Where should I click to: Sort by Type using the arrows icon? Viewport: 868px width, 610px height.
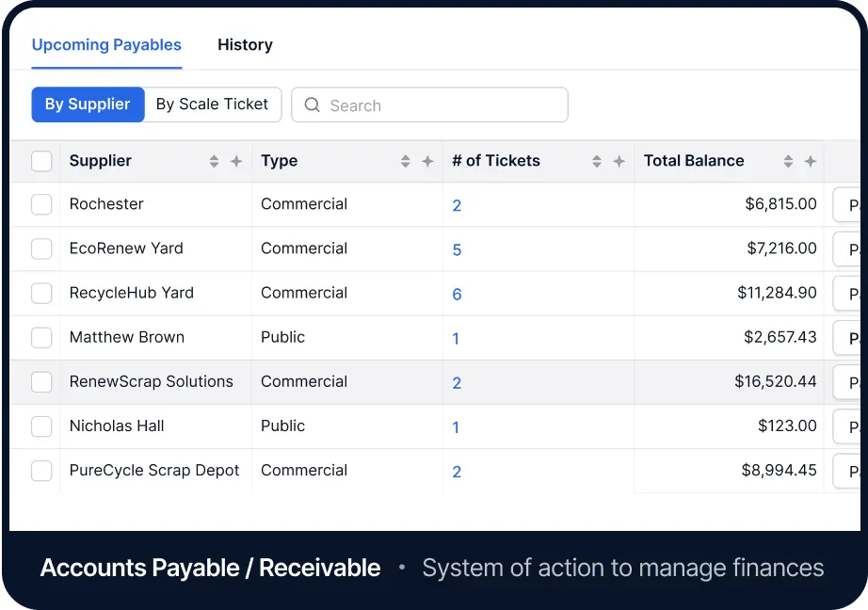click(x=405, y=162)
